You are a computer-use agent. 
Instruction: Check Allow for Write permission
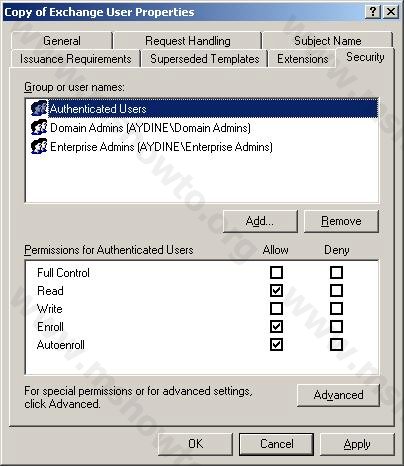276,308
